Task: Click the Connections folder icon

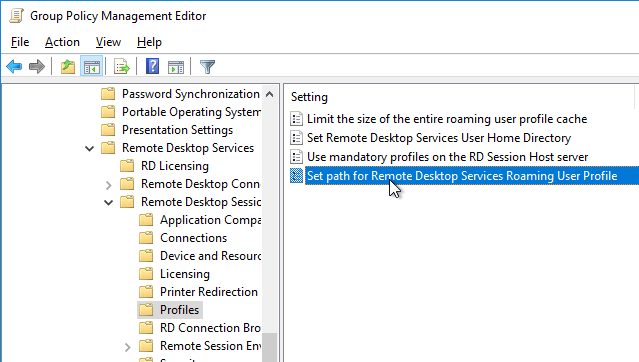Action: (x=146, y=238)
